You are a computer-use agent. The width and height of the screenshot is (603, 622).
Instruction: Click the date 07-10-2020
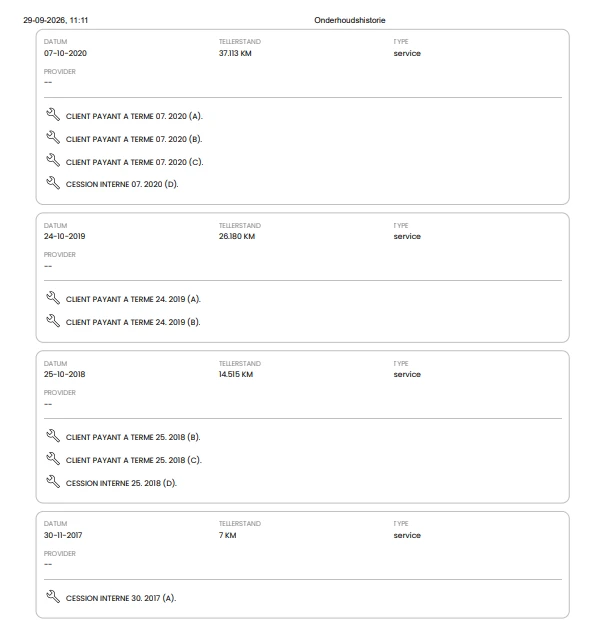pyautogui.click(x=65, y=53)
